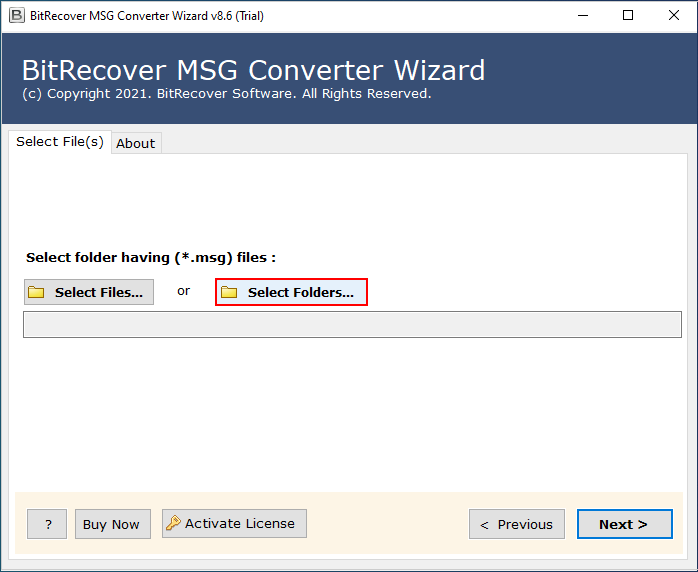Open help with the ? button

47,524
